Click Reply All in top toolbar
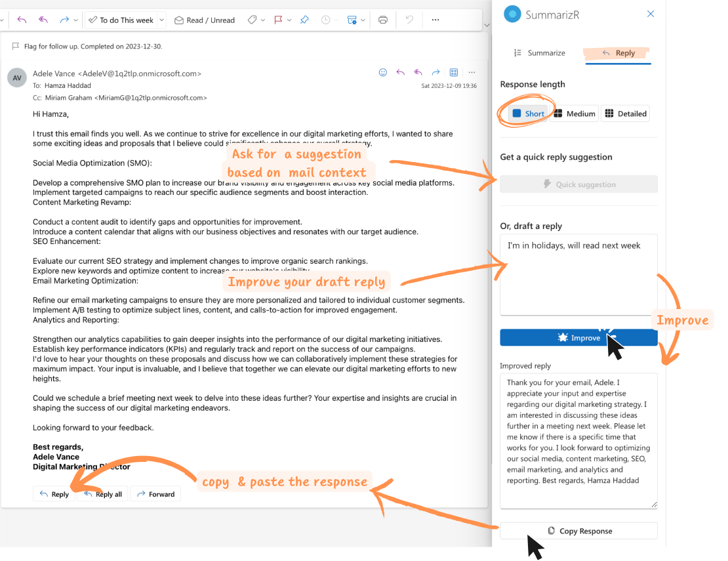 pyautogui.click(x=43, y=20)
